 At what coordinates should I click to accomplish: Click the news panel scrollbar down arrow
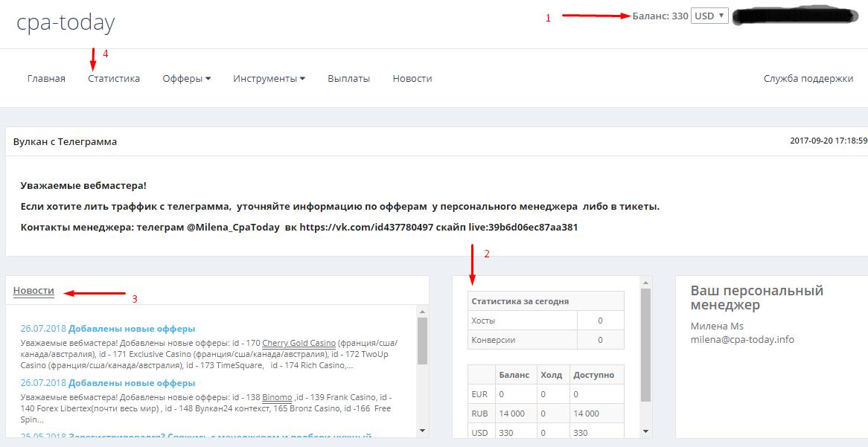pos(422,429)
